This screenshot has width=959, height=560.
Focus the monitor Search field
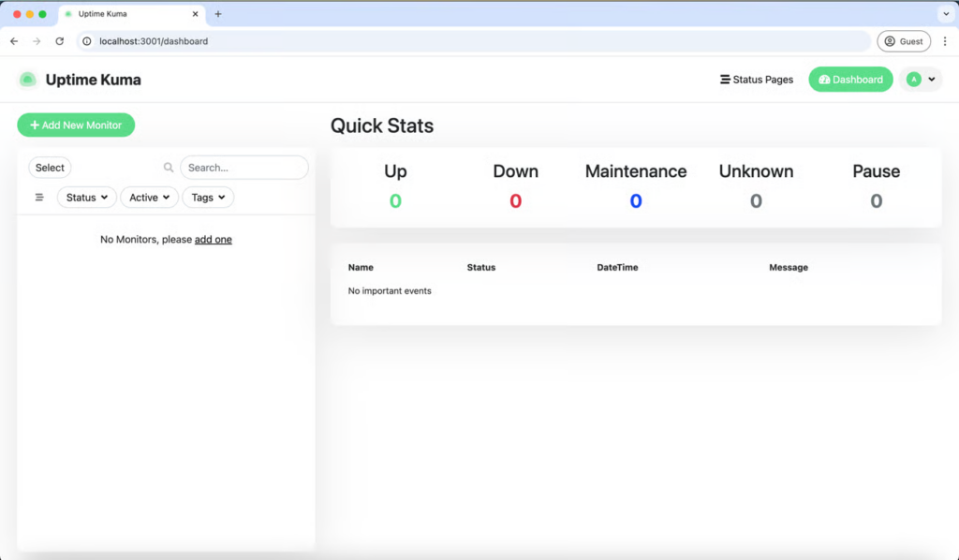244,168
